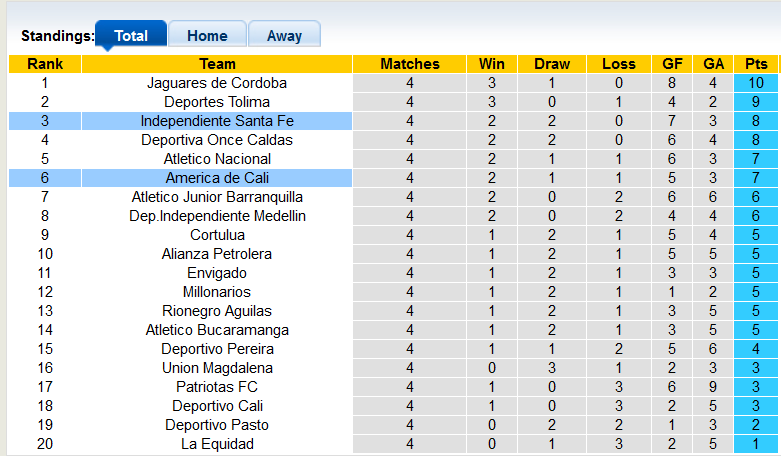Click on Deportiva Once Caldas
Screen dimensions: 781x456
pyautogui.click(x=217, y=140)
